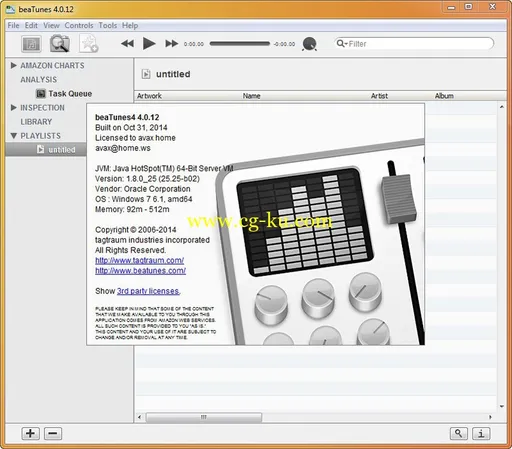
Task: Click the 'avax@home.ws' license email text
Action: pos(123,148)
